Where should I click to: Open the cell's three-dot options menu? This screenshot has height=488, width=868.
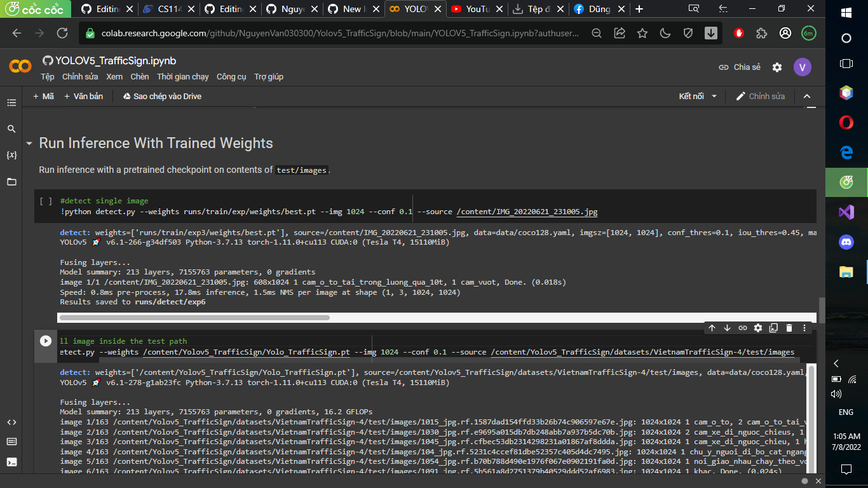(x=804, y=328)
